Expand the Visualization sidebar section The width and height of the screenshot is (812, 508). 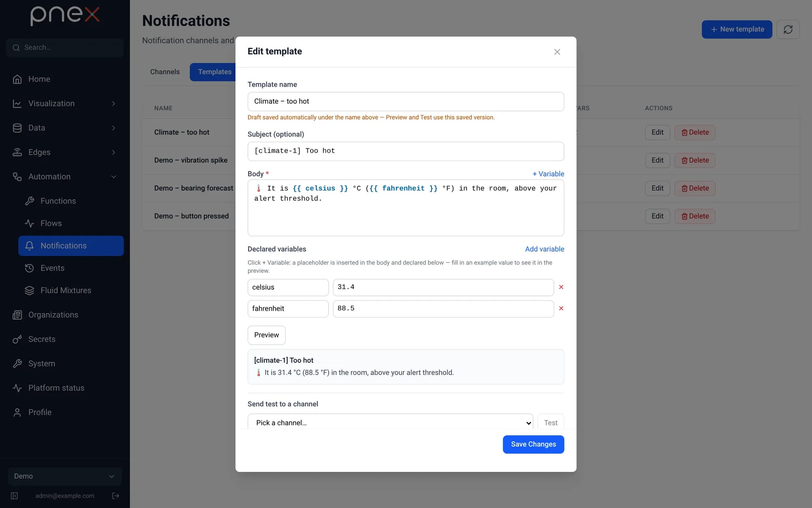point(65,104)
